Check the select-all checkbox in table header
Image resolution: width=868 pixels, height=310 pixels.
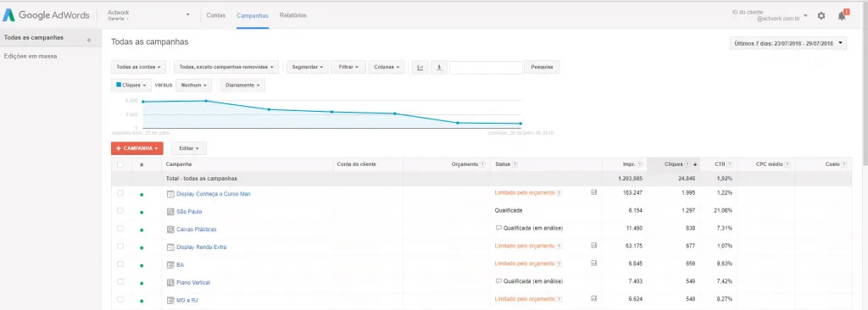coord(120,164)
